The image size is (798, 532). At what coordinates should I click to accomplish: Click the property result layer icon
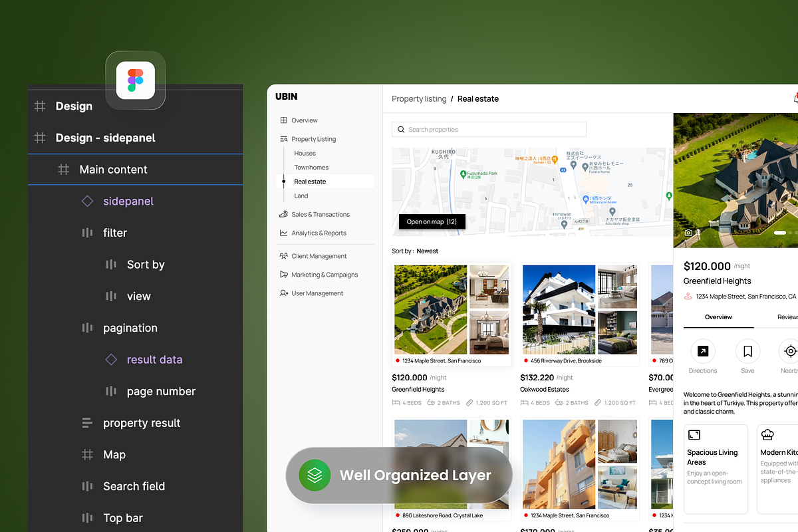87,423
